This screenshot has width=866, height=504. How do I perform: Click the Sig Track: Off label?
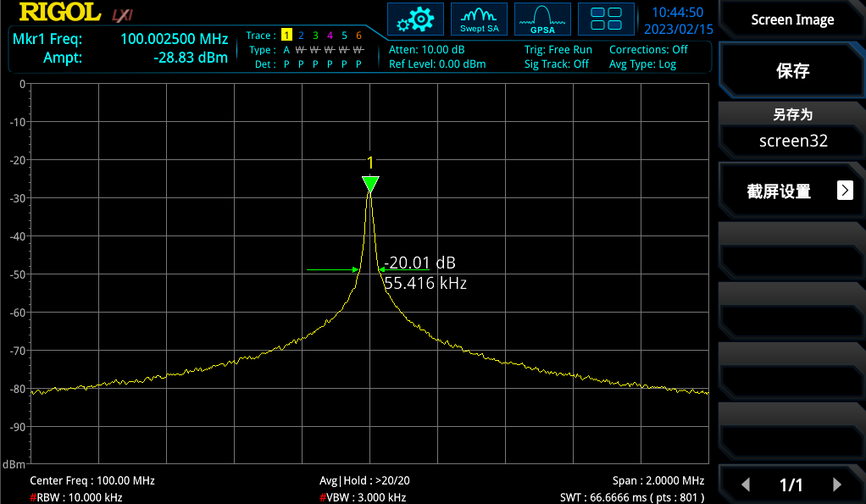click(x=556, y=64)
